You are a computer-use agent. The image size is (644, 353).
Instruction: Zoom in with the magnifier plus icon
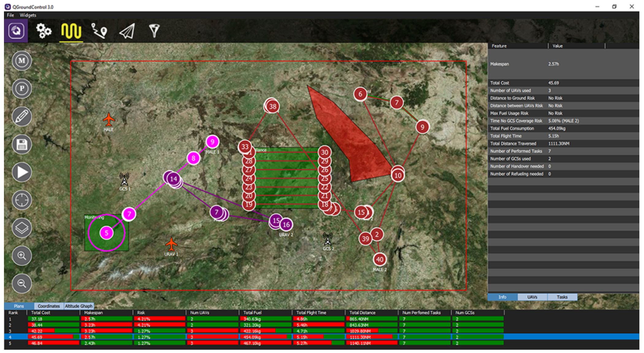point(22,256)
